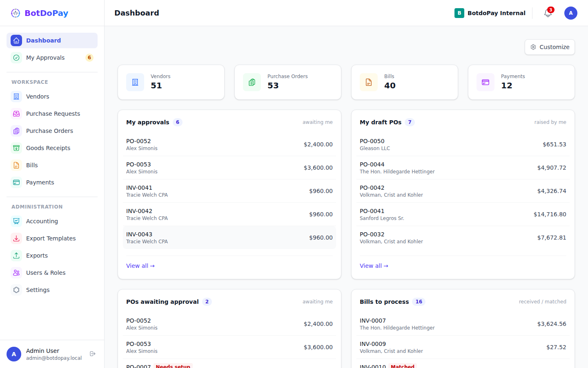This screenshot has height=368, width=588.
Task: Click the My approvals count badge 6
Action: click(x=178, y=122)
